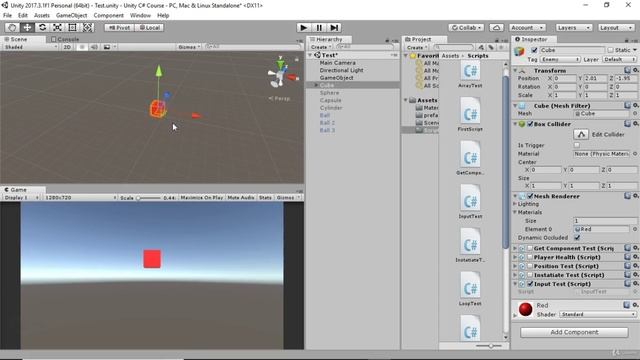Pick mesh with object selector circle
640x360 pixels.
[x=635, y=113]
